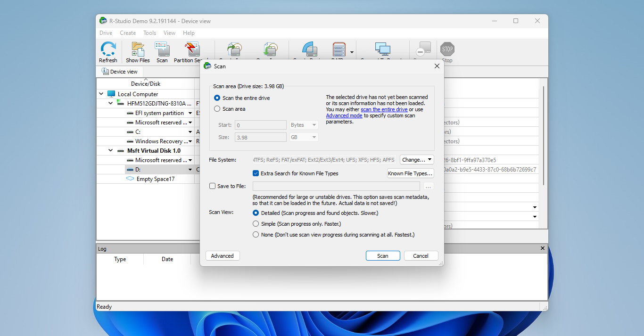Click the Local Computer monitor icon
The height and width of the screenshot is (336, 644).
pyautogui.click(x=111, y=94)
